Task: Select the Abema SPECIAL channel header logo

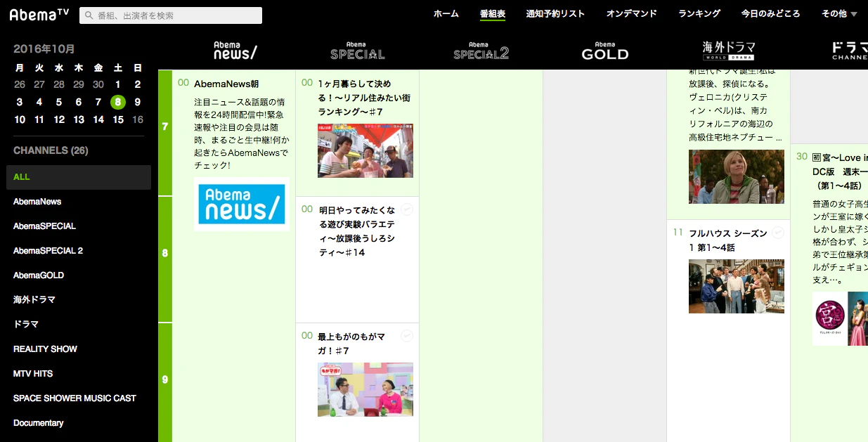Action: (358, 51)
